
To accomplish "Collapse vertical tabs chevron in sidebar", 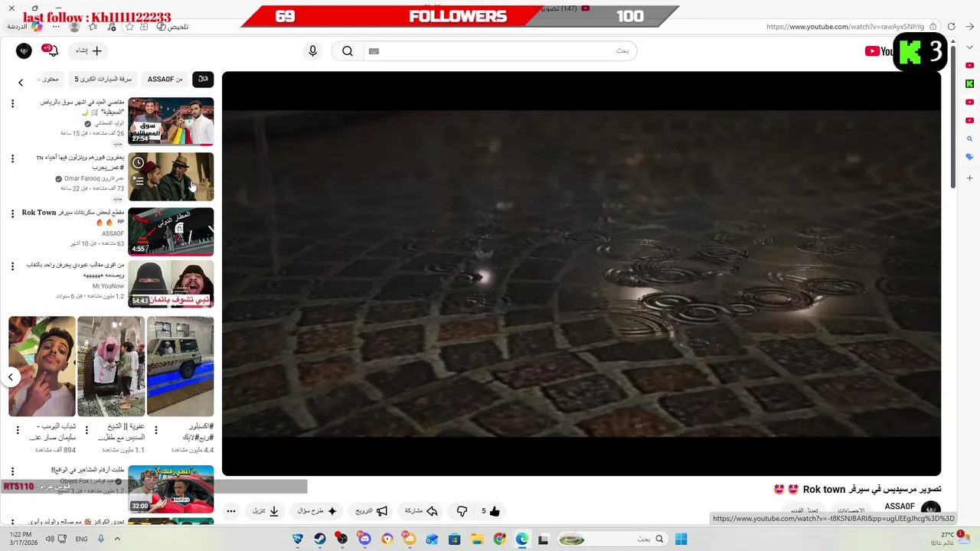I will pos(969,47).
